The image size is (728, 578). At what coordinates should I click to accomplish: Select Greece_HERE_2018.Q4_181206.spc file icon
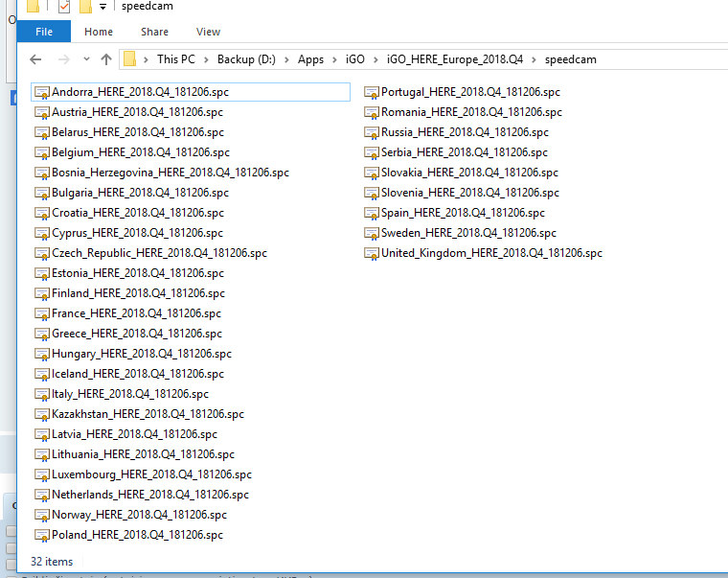point(42,335)
